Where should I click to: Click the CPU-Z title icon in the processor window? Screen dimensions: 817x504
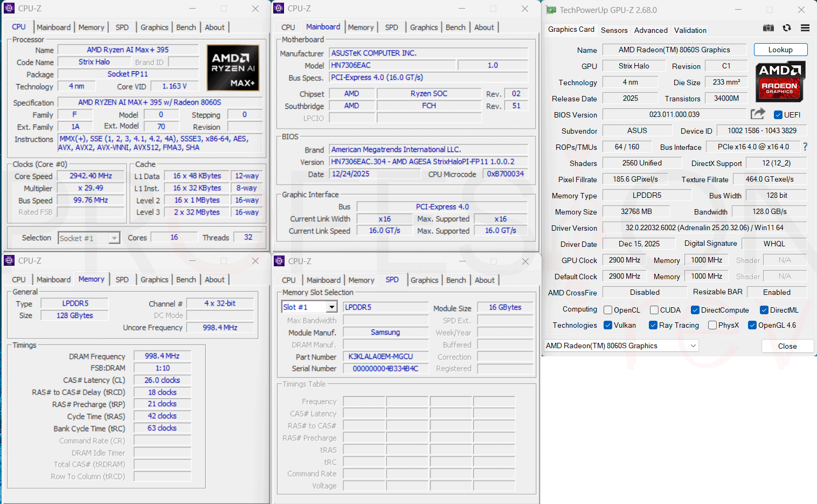click(x=9, y=8)
